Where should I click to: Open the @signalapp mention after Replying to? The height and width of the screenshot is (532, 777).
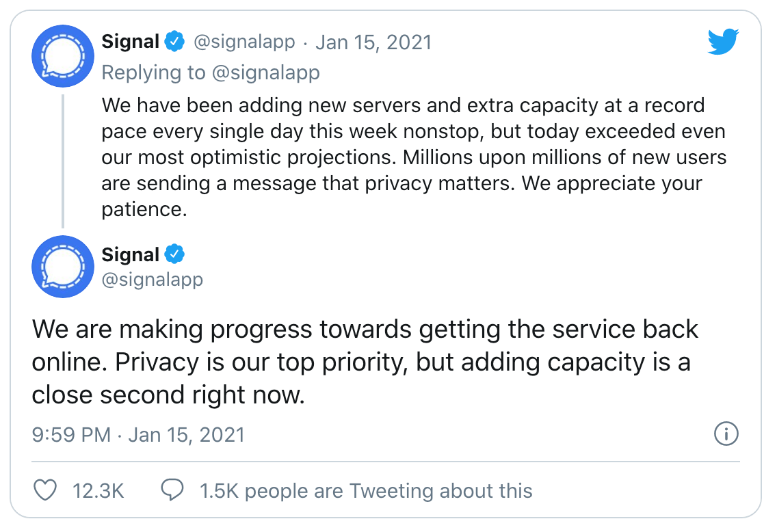(266, 72)
